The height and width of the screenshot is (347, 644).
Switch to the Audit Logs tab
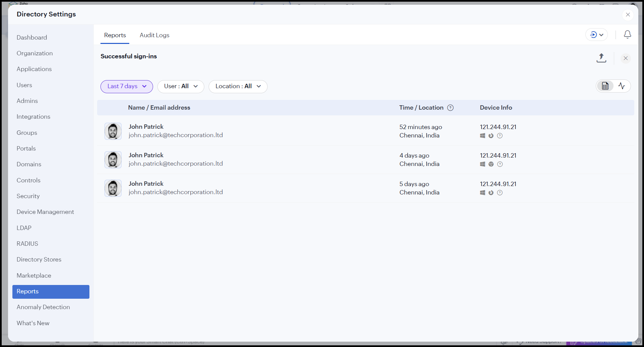click(x=154, y=35)
